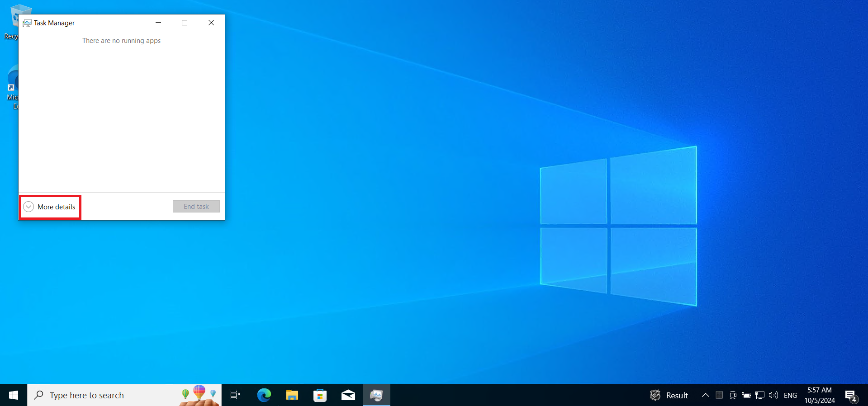Open the clock showing 5:57 AM
Viewport: 868px width, 406px height.
pos(820,395)
